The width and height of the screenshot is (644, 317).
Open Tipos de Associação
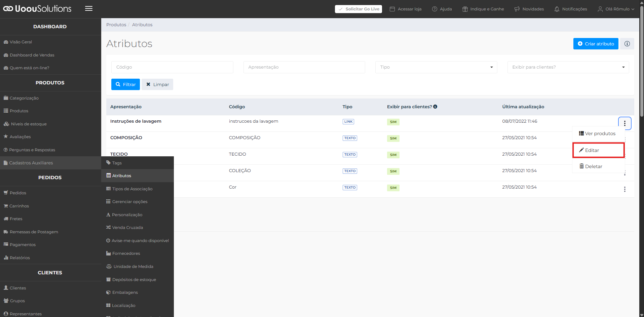(138, 189)
